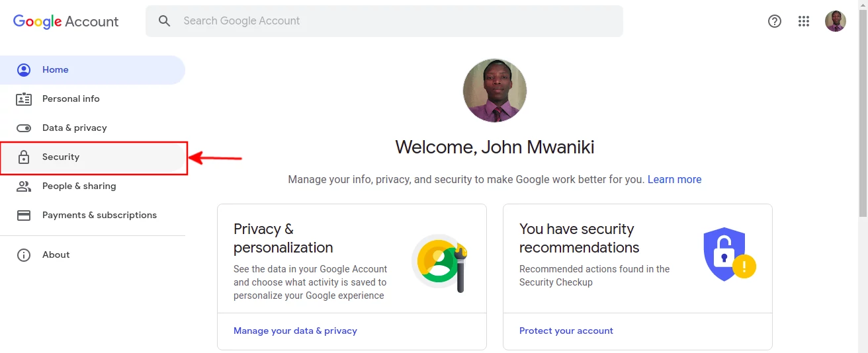This screenshot has width=868, height=353.
Task: Open the profile avatar menu in header
Action: click(836, 21)
